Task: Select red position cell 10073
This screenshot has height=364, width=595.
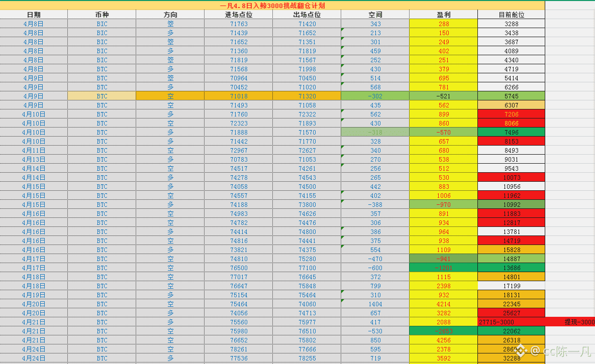Action: point(511,177)
